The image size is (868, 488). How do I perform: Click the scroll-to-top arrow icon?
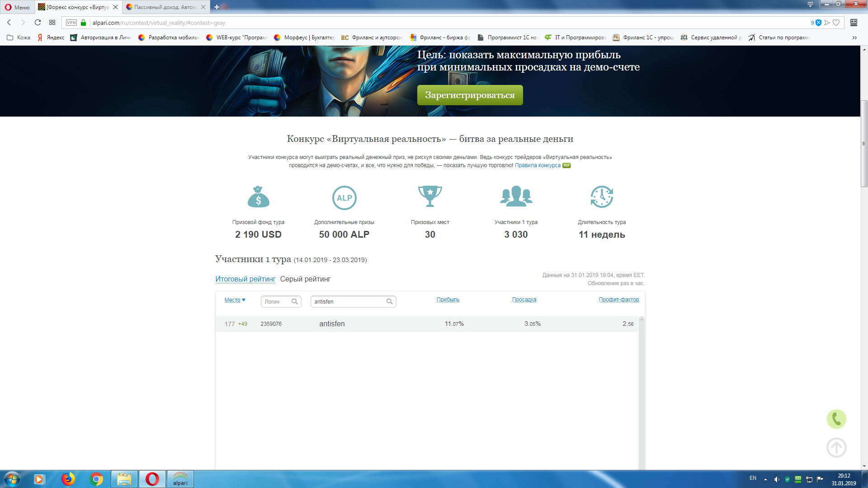(x=836, y=448)
